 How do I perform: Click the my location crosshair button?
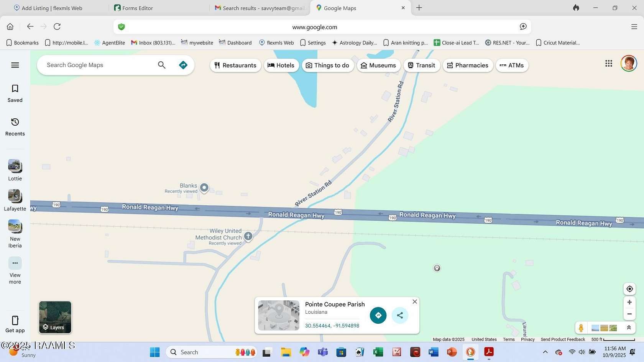point(629,288)
